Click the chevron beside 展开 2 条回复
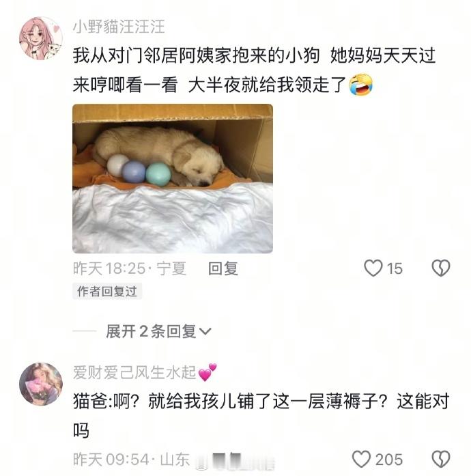The image size is (471, 476). click(x=205, y=332)
